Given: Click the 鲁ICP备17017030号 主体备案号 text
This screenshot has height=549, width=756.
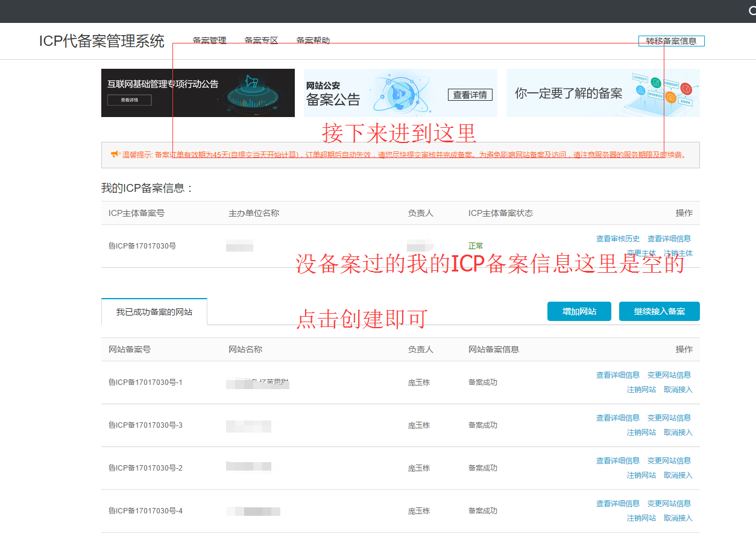Looking at the screenshot, I should pos(142,246).
